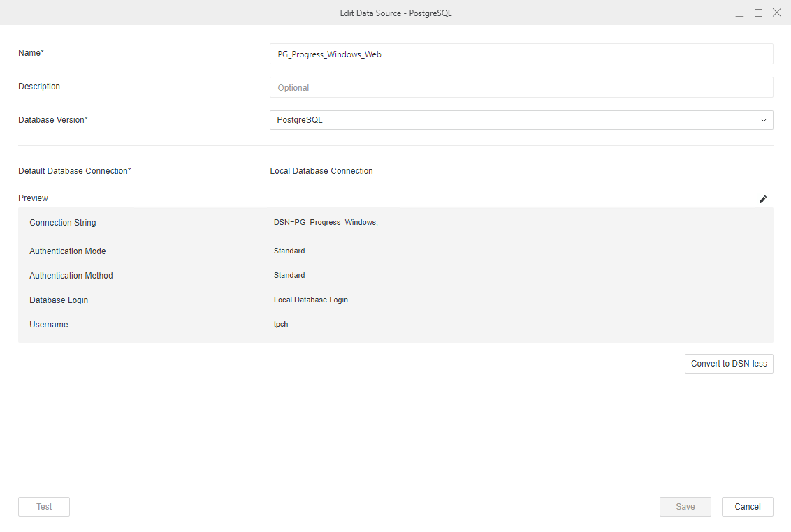
Task: Select the DSN=PG_Progress_Windows; connection string value
Action: tap(326, 223)
